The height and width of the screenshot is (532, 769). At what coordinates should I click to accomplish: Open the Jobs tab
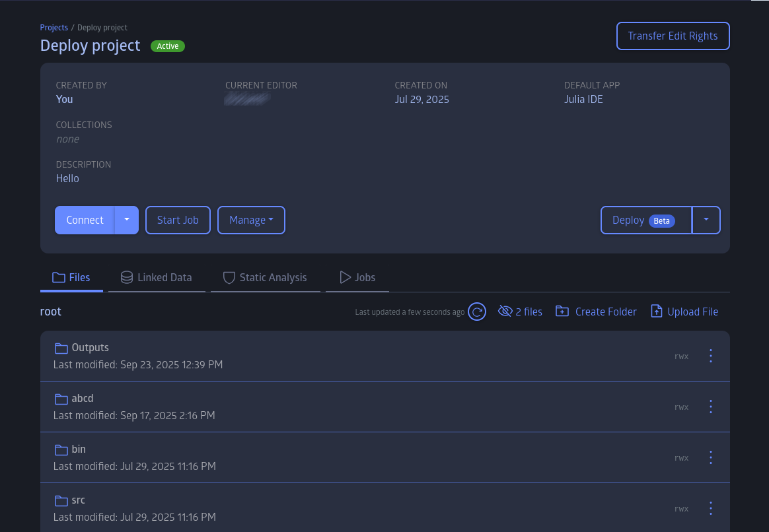click(x=357, y=277)
